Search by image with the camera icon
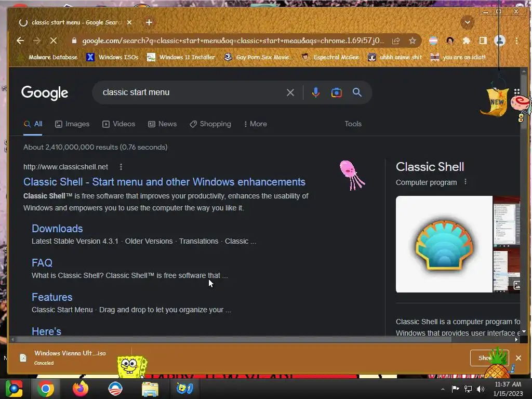 (336, 92)
